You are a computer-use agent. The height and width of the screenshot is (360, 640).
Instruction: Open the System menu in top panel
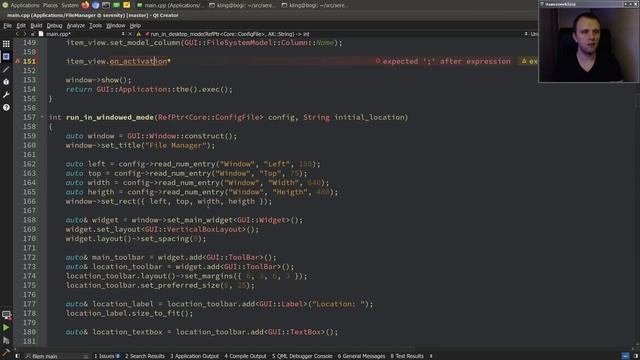[70, 5]
